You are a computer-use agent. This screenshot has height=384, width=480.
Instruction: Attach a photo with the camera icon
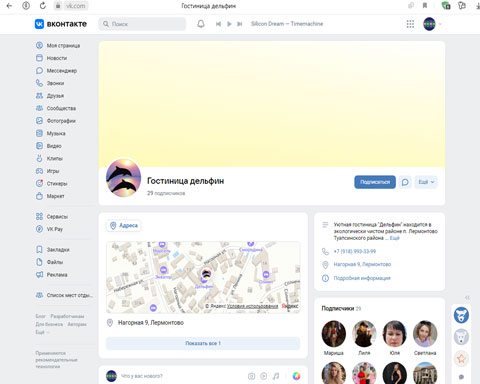pyautogui.click(x=251, y=376)
